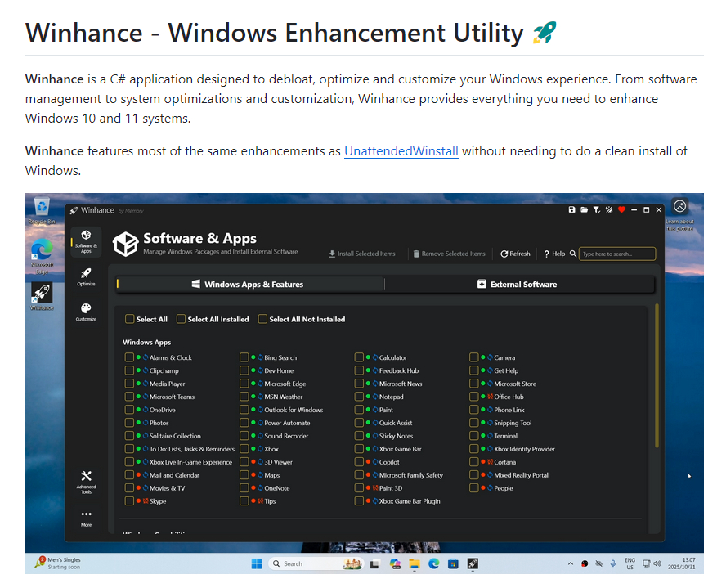Click the 'Type here to search' field
726x588 pixels.
click(x=617, y=254)
